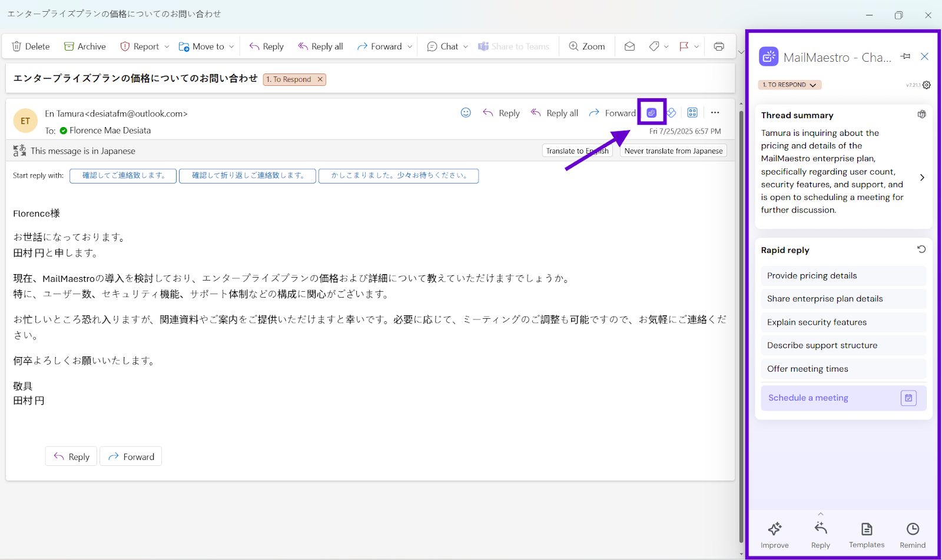Screen dimensions: 942x560
Task: Open the Apps grid icon in header
Action: coord(692,112)
